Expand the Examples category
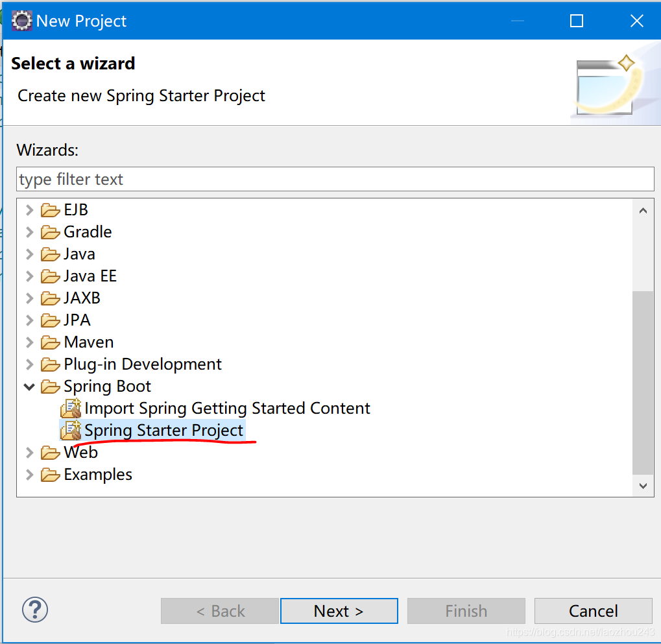661x644 pixels. coord(29,474)
